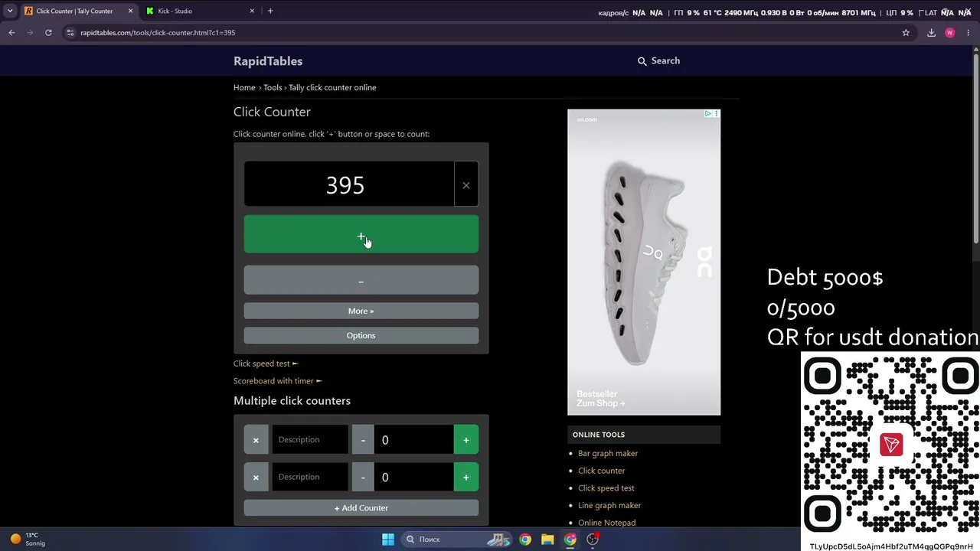Open site information icon in address bar
Screen dimensions: 980x551
coord(70,33)
